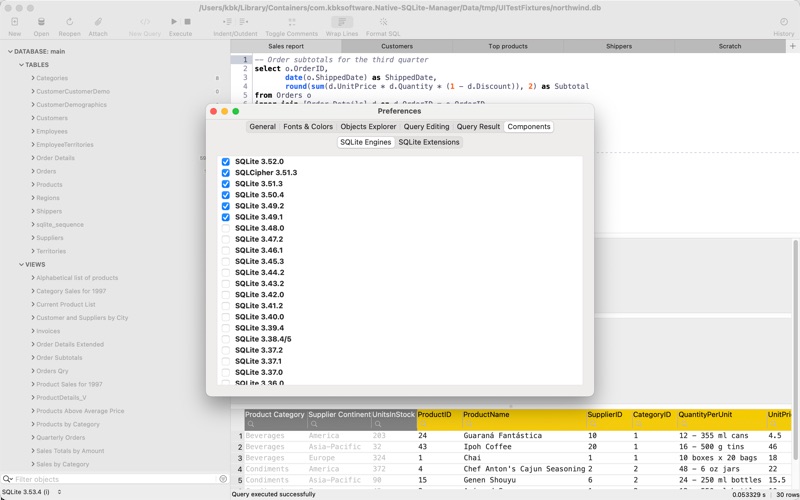
Task: Collapse the TABLES tree group
Action: tap(21, 65)
